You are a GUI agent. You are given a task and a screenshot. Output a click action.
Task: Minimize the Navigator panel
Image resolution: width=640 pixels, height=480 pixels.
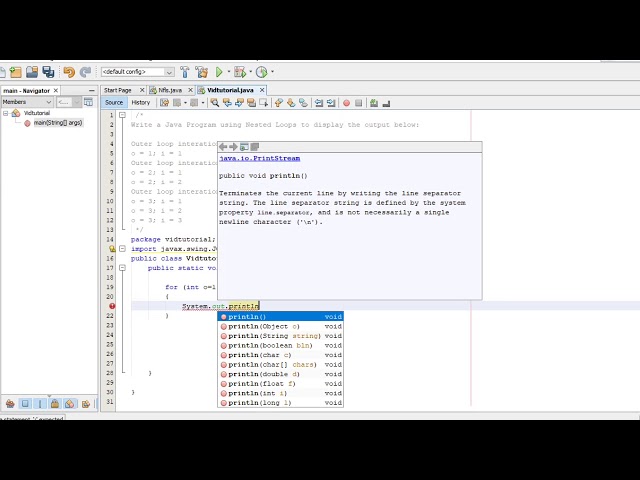tap(91, 91)
